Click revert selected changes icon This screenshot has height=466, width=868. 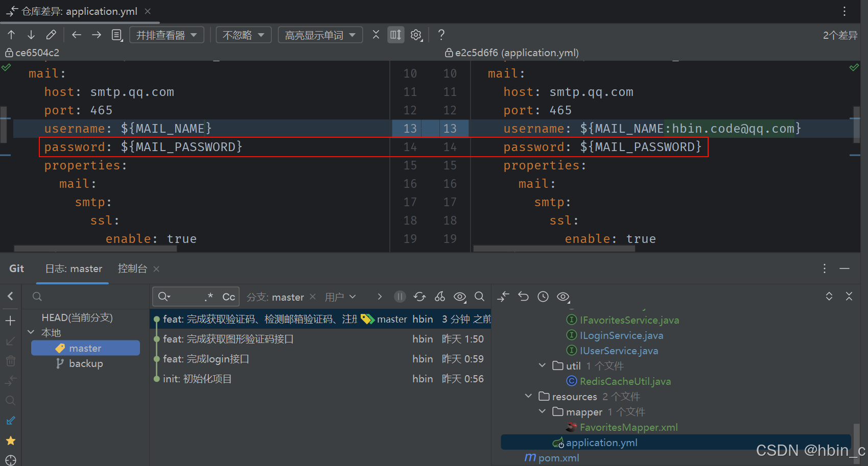tap(523, 297)
